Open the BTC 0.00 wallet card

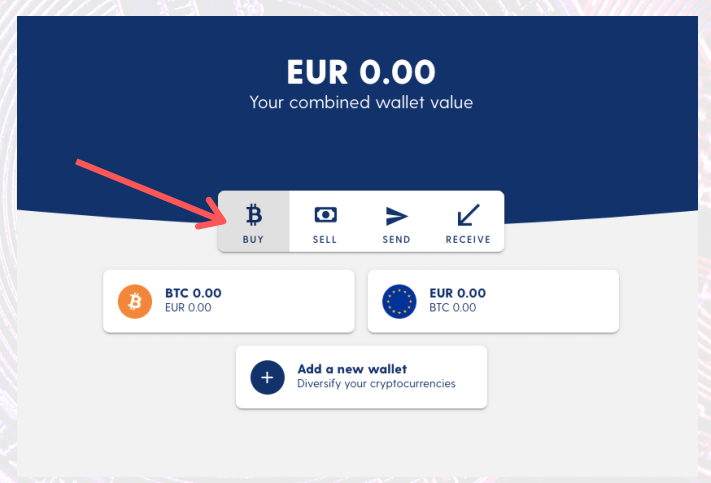(x=229, y=302)
